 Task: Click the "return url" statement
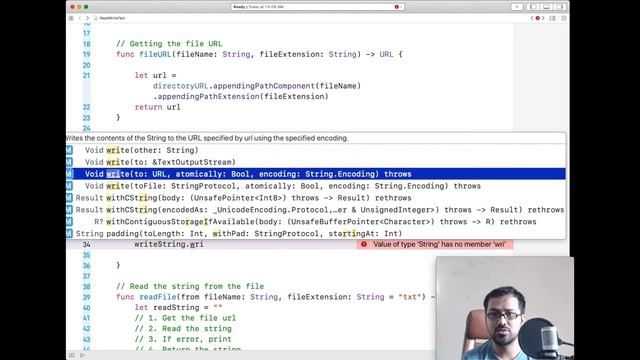click(x=158, y=107)
